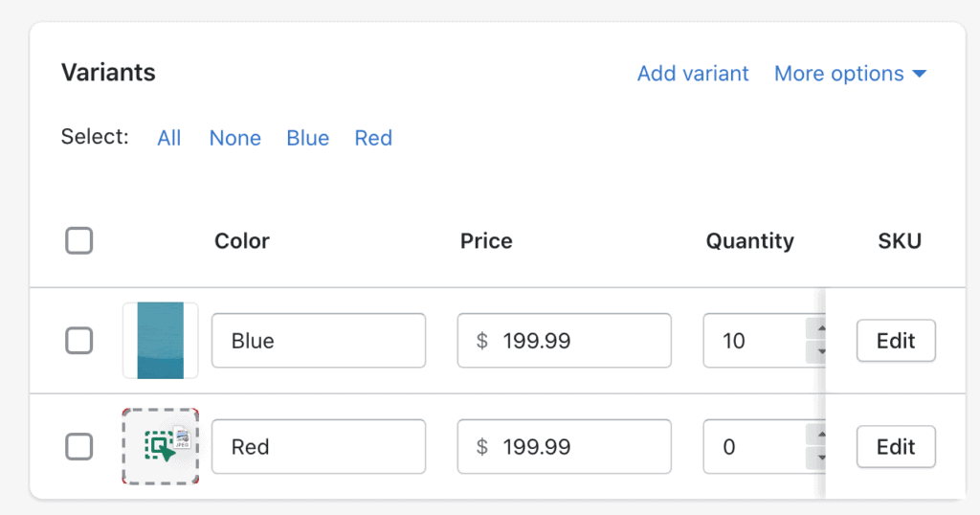Click the Add variant link
The height and width of the screenshot is (515, 980).
(693, 74)
